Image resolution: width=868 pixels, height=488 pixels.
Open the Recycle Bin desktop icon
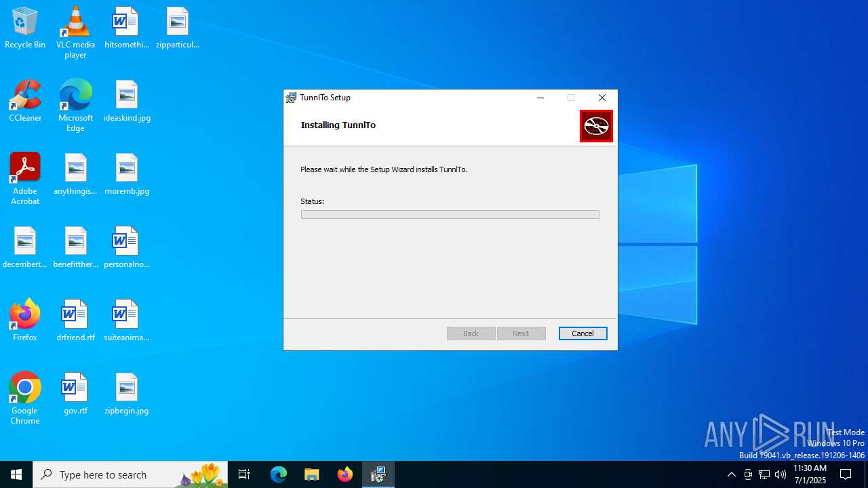(25, 28)
